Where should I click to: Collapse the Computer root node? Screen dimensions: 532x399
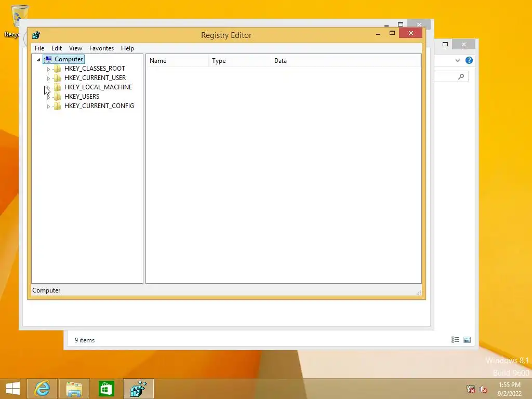(38, 60)
